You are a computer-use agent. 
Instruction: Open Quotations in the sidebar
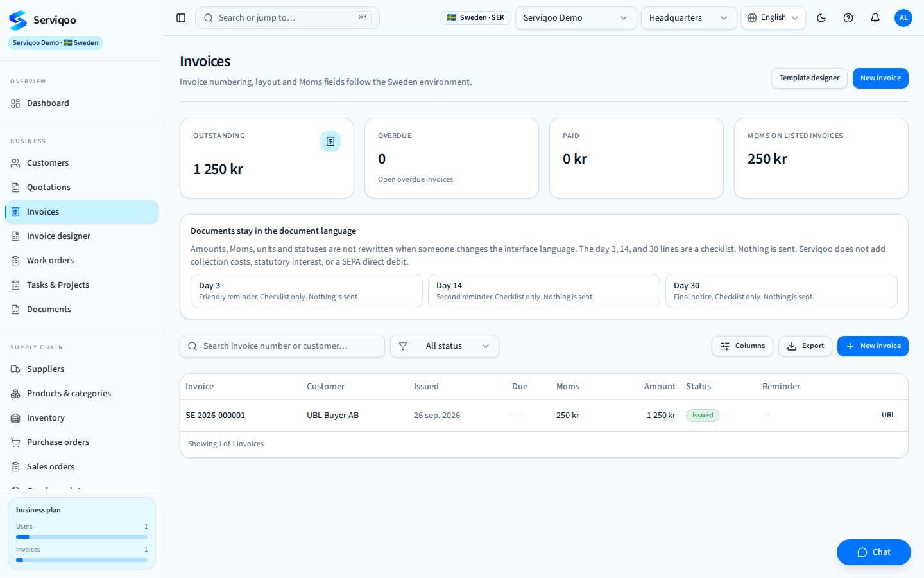coord(82,188)
